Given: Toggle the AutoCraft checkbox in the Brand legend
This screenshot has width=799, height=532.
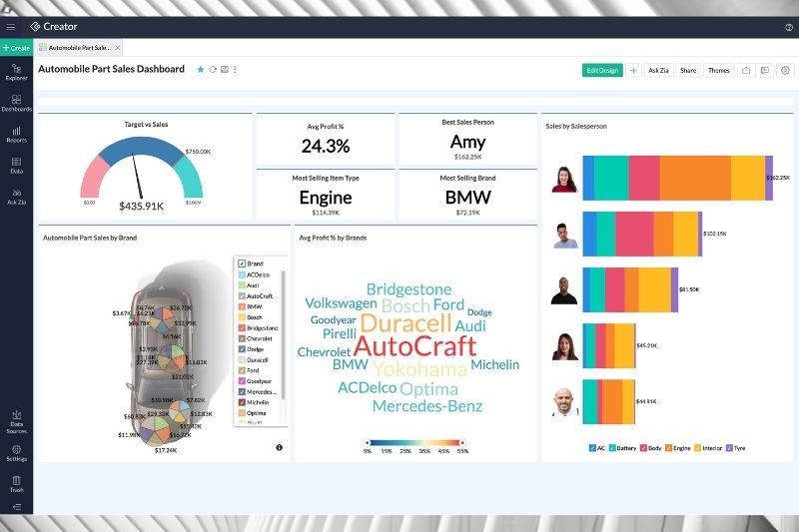Looking at the screenshot, I should [242, 295].
